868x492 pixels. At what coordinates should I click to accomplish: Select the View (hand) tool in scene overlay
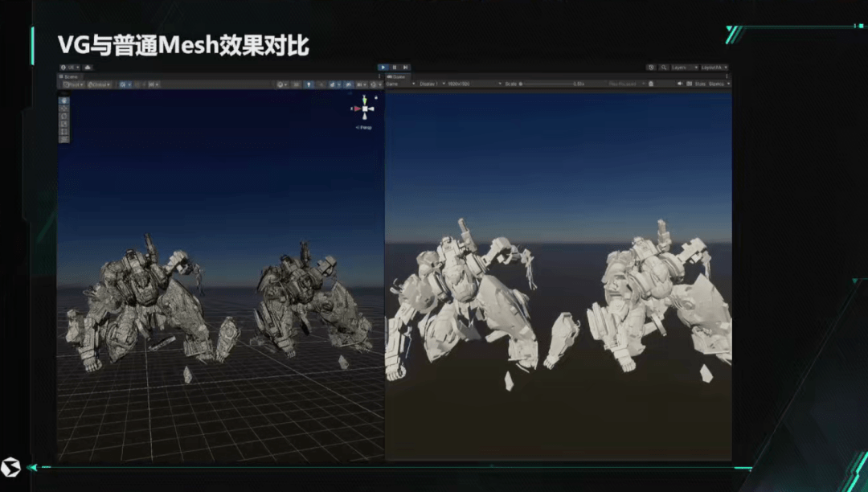[x=64, y=100]
